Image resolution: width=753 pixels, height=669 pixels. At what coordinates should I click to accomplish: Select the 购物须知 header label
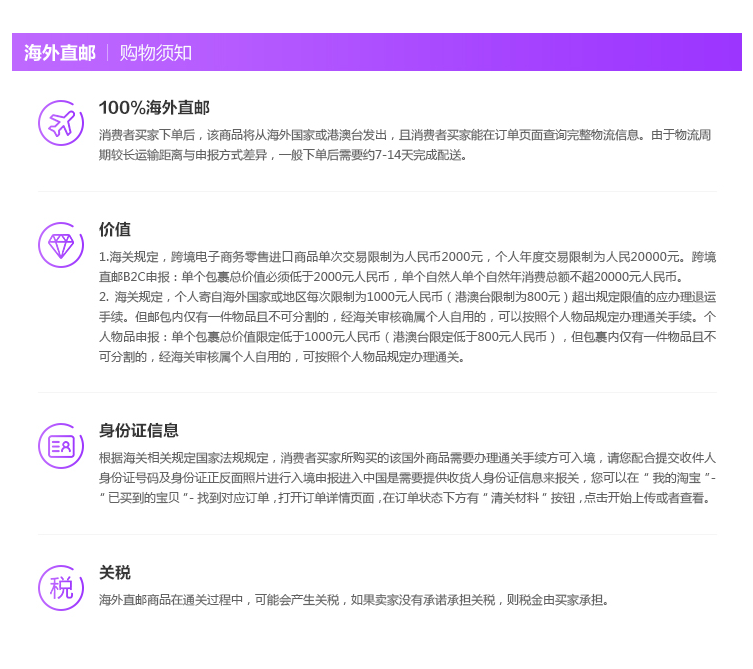pyautogui.click(x=156, y=52)
